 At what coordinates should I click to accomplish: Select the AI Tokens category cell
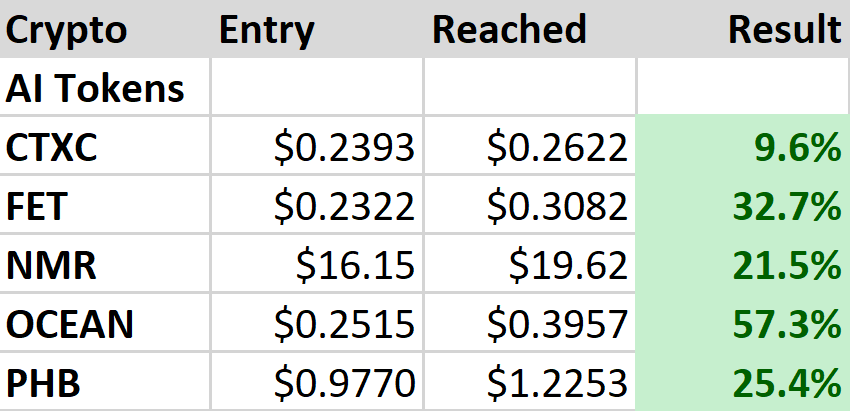[x=96, y=89]
